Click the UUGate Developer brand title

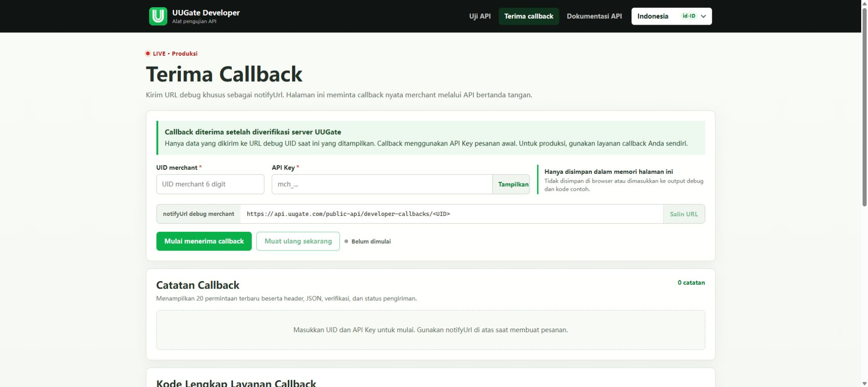206,13
